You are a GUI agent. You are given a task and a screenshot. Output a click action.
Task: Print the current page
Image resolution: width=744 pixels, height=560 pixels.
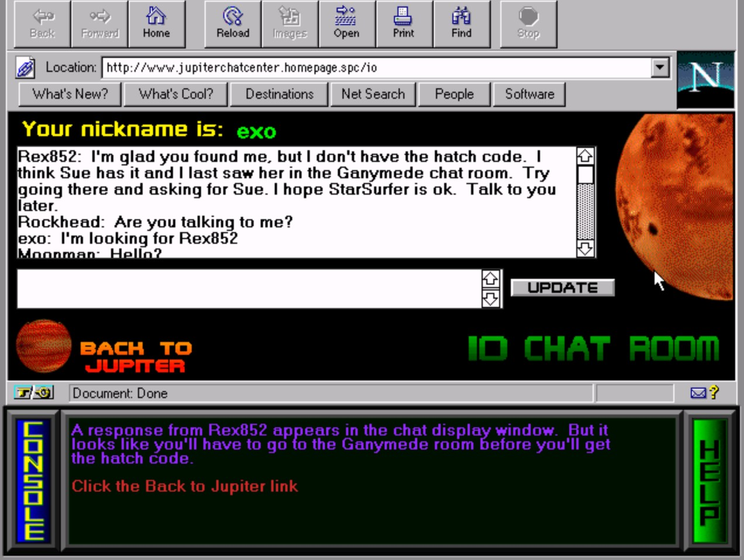(404, 24)
